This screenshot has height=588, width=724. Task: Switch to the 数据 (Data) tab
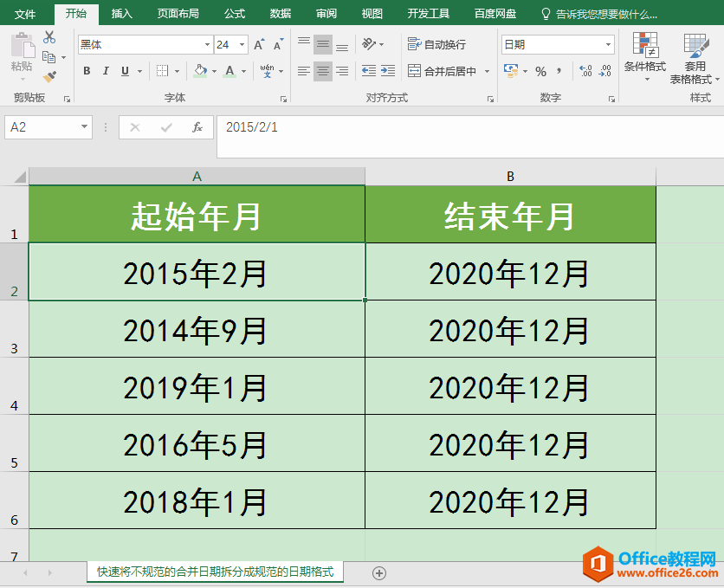click(x=281, y=14)
